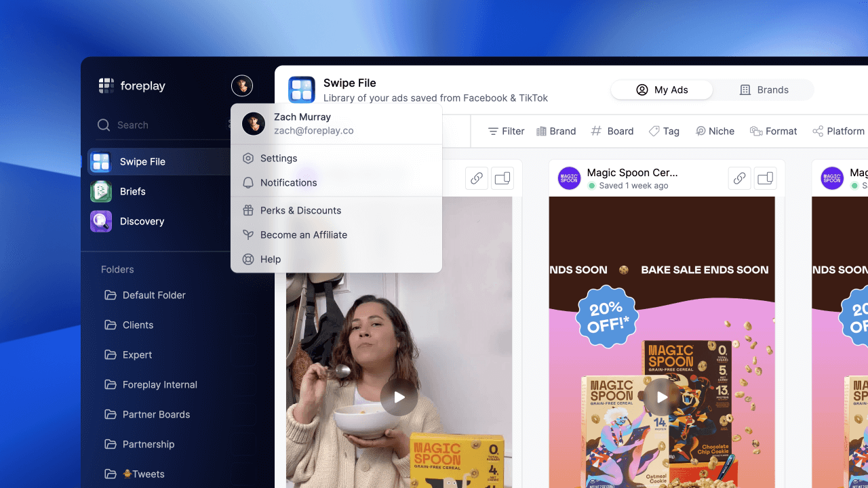This screenshot has width=868, height=488.
Task: Go to Swipe File in the sidebar
Action: coord(159,162)
